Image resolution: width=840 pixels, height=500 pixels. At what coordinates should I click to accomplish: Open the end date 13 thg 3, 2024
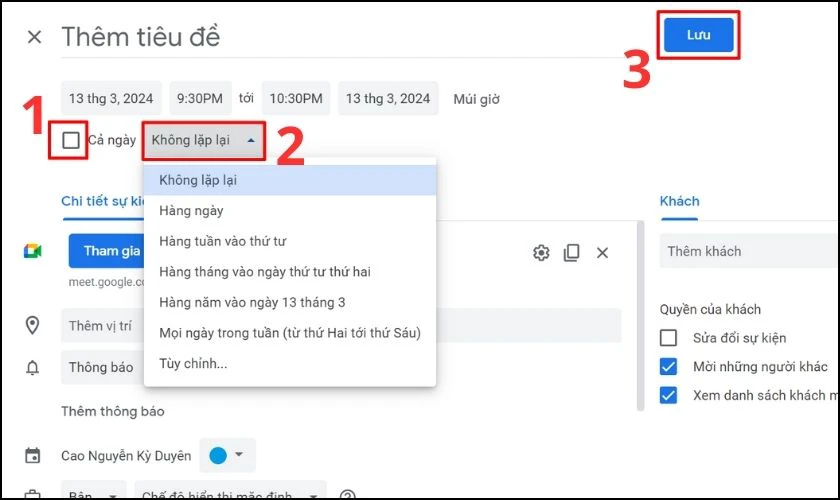click(388, 99)
